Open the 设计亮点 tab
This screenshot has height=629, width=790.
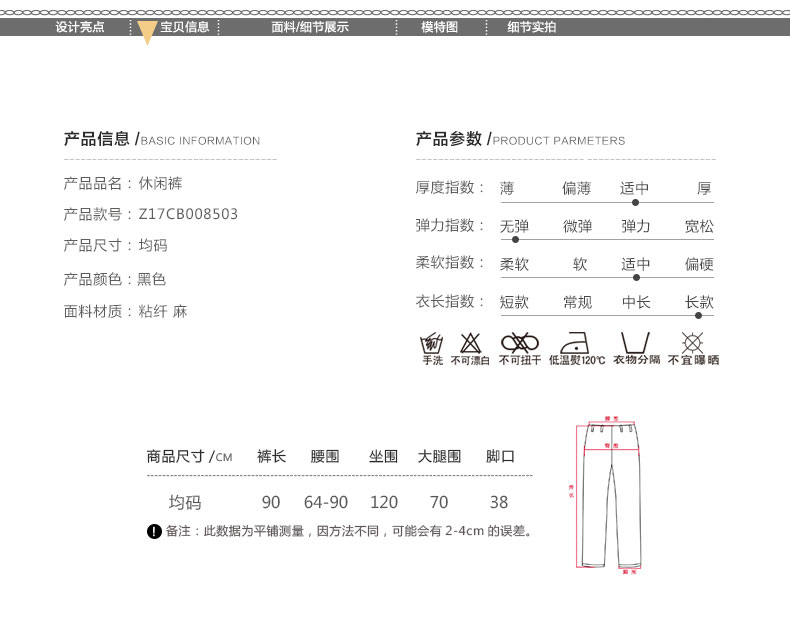coord(80,27)
